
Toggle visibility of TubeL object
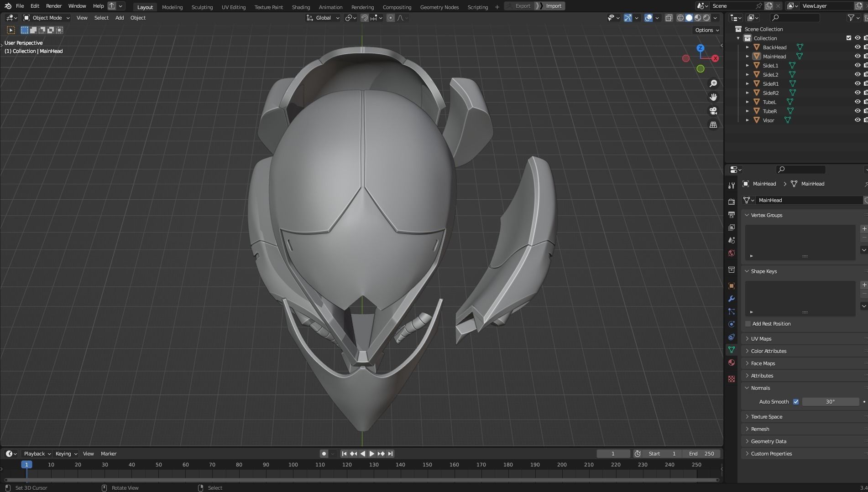click(x=857, y=102)
